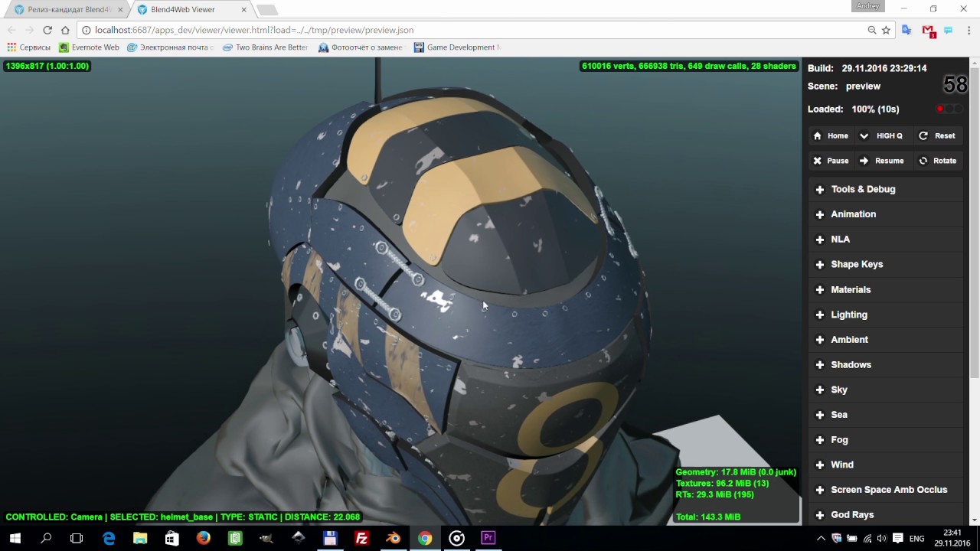Switch the ENG input language

tap(916, 538)
